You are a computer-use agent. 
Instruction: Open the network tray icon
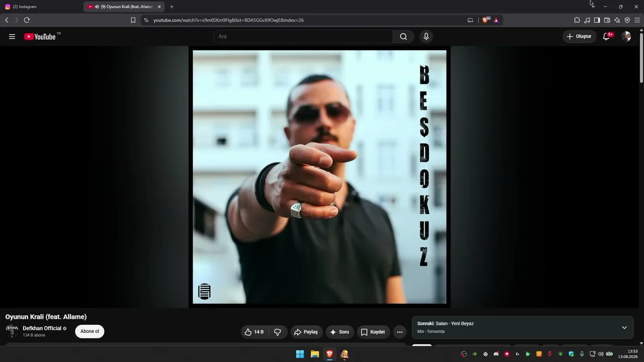click(x=593, y=354)
